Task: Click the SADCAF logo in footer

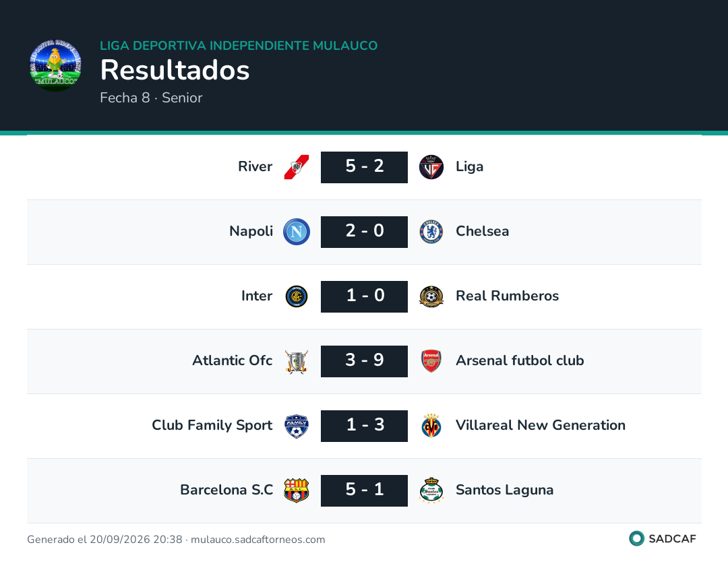Action: pos(663,539)
